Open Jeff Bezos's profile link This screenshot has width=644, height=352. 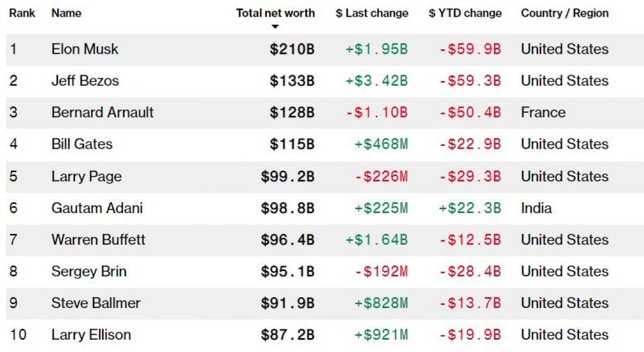coord(85,81)
